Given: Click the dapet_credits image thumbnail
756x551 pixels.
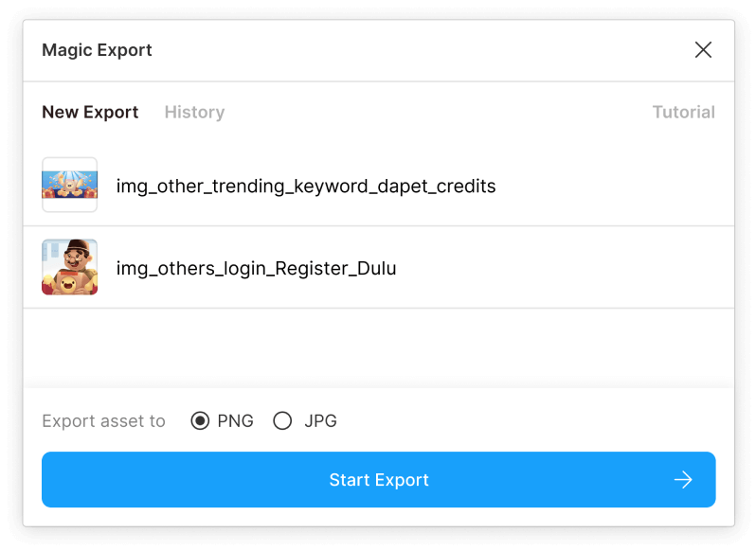Looking at the screenshot, I should point(69,186).
